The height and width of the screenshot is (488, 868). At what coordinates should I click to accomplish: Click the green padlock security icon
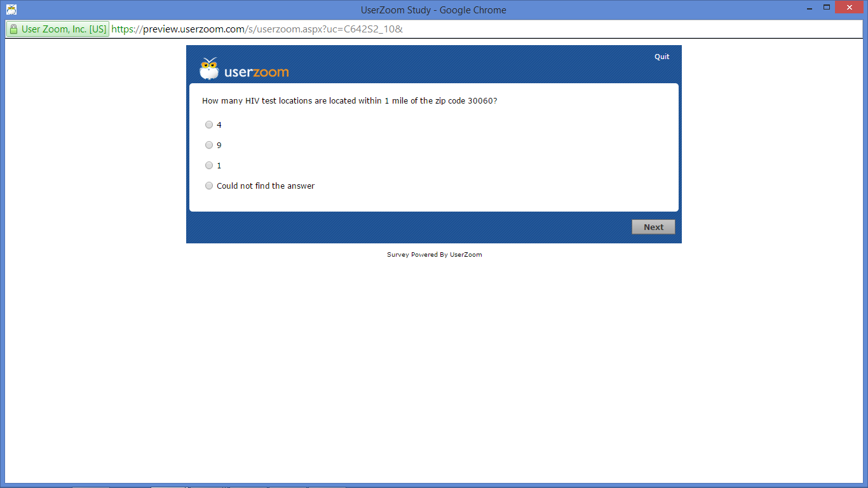[14, 29]
